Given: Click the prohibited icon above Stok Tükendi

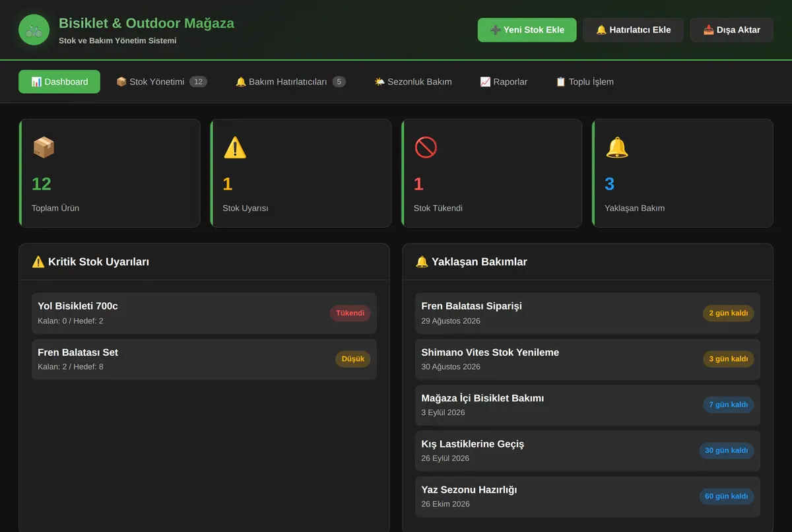Looking at the screenshot, I should click(426, 147).
